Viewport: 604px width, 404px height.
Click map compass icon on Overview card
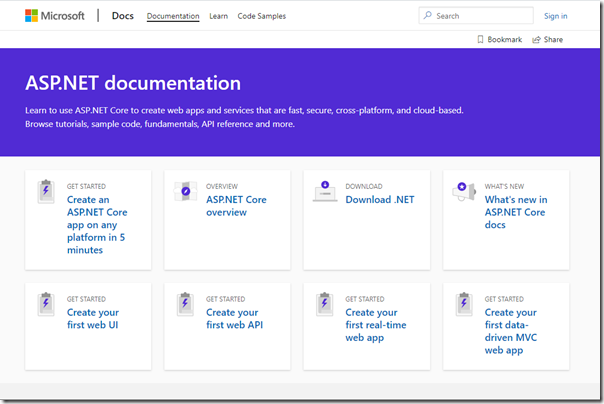click(x=185, y=191)
